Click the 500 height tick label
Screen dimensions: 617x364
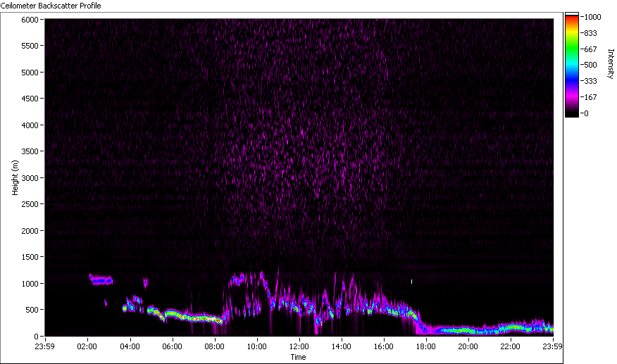pos(32,310)
